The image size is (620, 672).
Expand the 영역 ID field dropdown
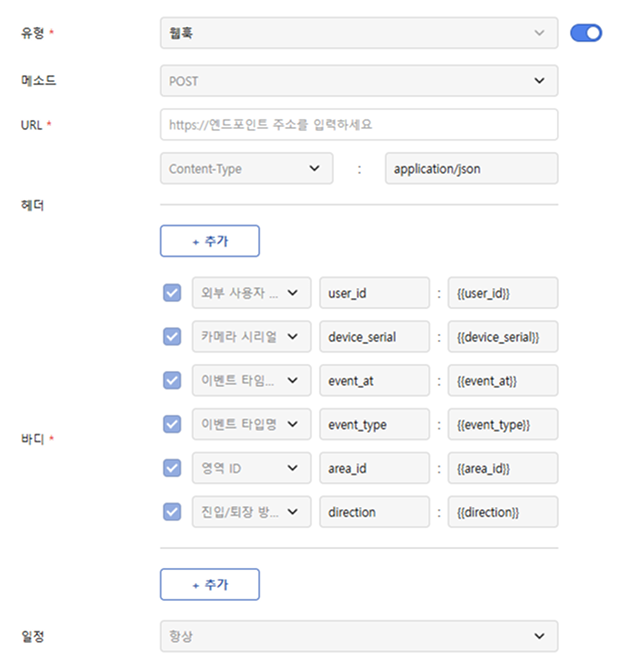click(251, 468)
